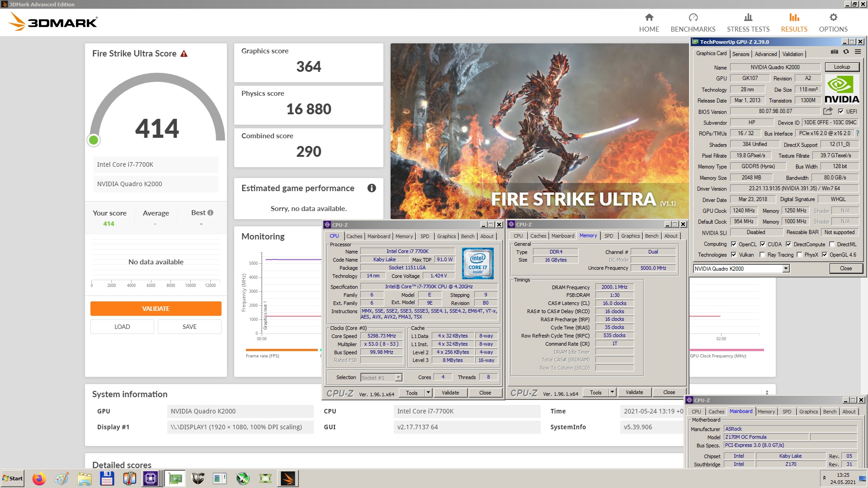Open the Benchmarks section
868x488 pixels.
[693, 23]
